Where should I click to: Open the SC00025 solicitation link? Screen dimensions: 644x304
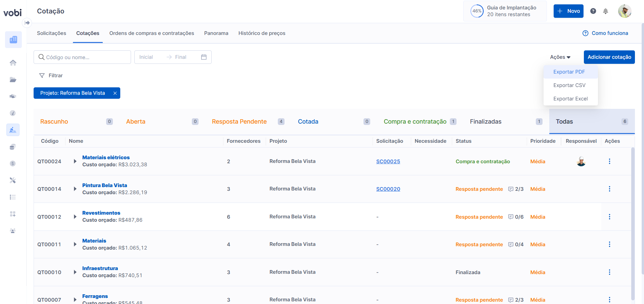(x=388, y=162)
